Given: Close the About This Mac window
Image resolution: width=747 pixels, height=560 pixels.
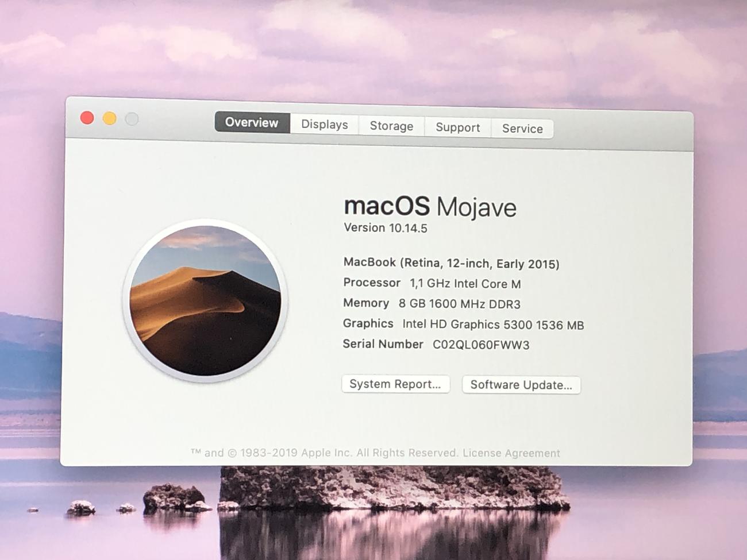Looking at the screenshot, I should 87,118.
